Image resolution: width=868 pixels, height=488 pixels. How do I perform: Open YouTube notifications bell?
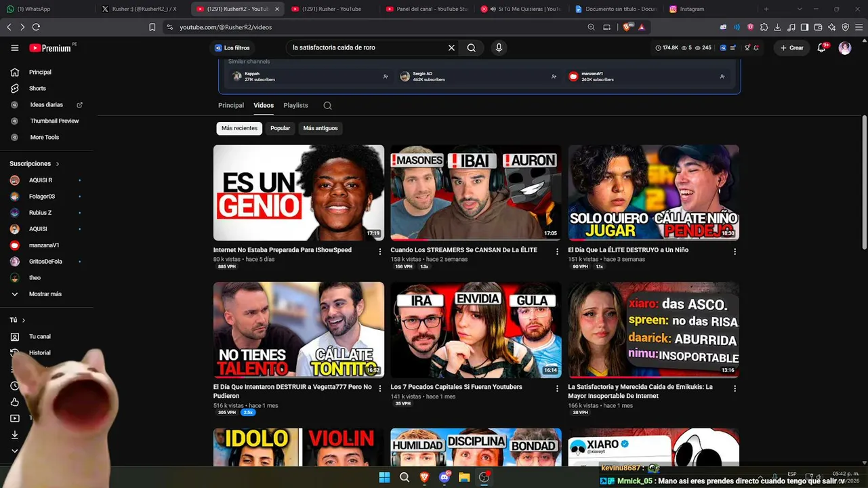pyautogui.click(x=821, y=48)
